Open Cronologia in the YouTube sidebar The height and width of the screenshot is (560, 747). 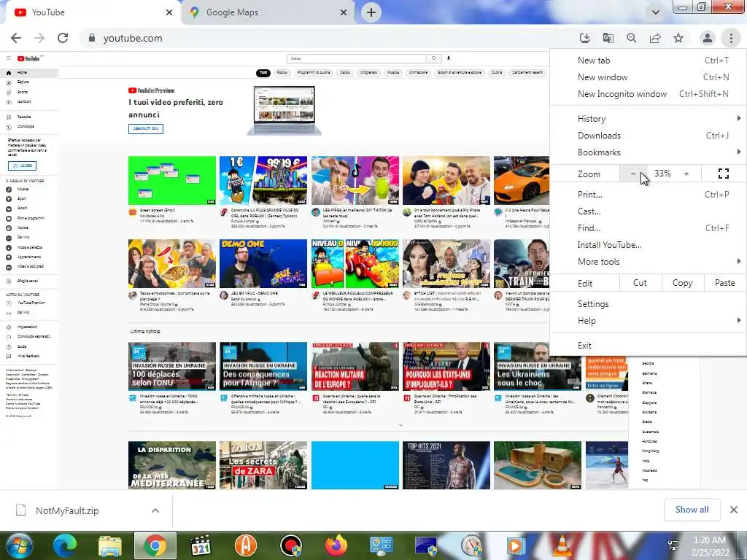29,127
